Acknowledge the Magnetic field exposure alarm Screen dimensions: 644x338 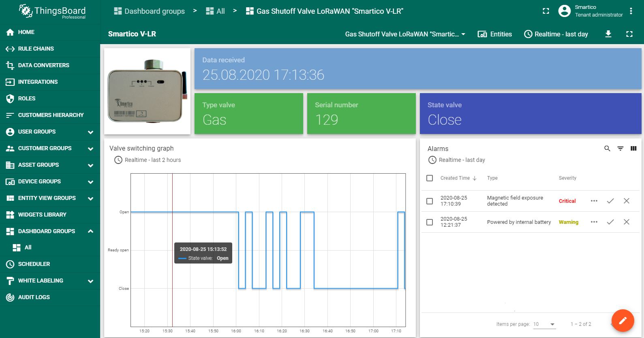pyautogui.click(x=610, y=201)
